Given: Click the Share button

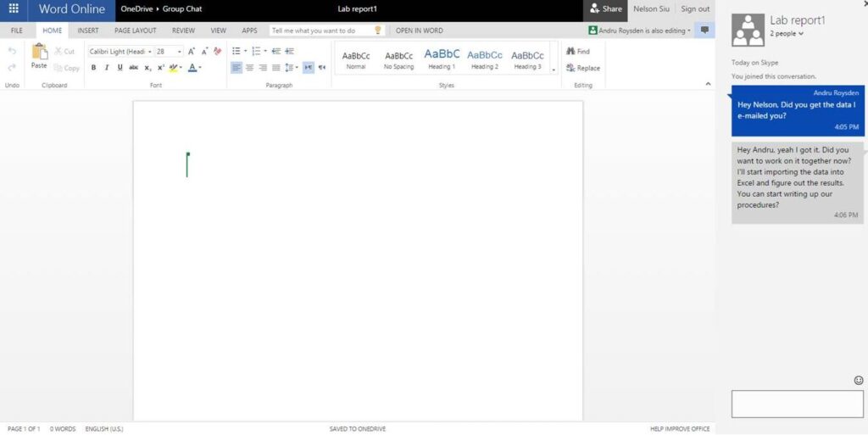Looking at the screenshot, I should [x=605, y=9].
